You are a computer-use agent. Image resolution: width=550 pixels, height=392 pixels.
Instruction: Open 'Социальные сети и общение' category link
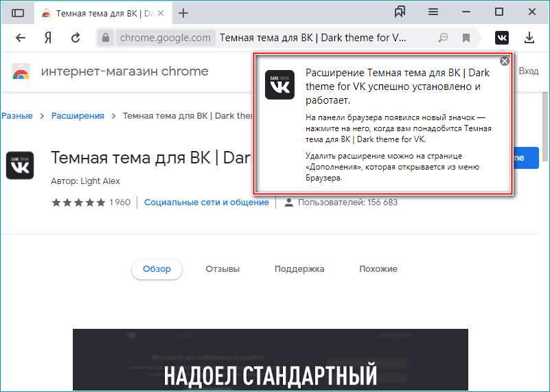tap(207, 203)
